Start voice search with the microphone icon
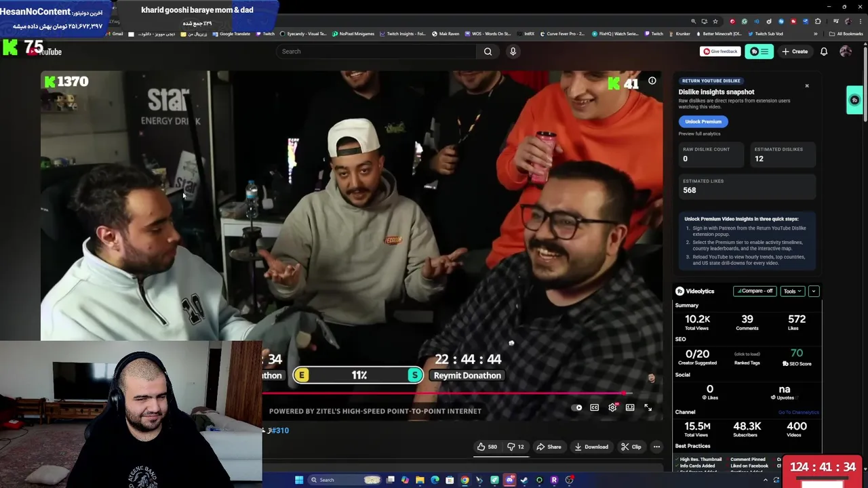This screenshot has width=868, height=488. (513, 52)
